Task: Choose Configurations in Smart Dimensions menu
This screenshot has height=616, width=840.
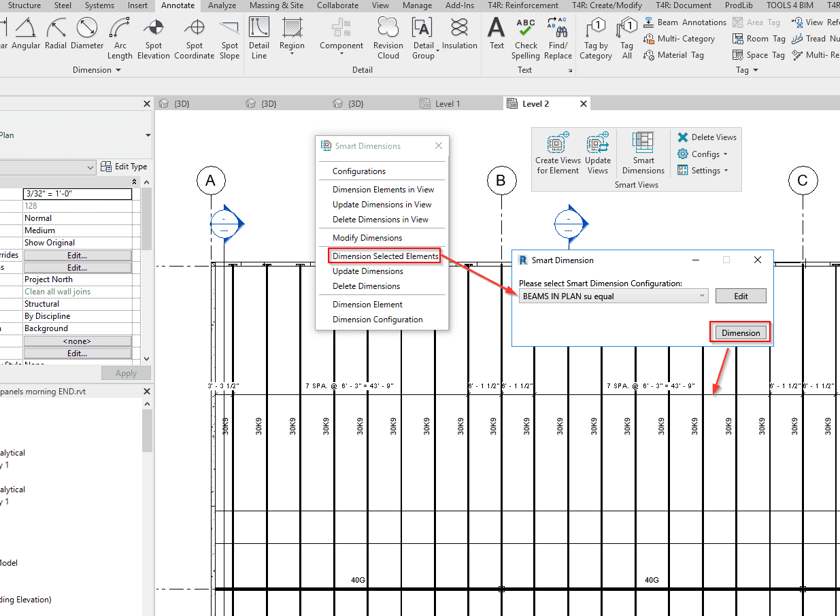Action: tap(359, 171)
